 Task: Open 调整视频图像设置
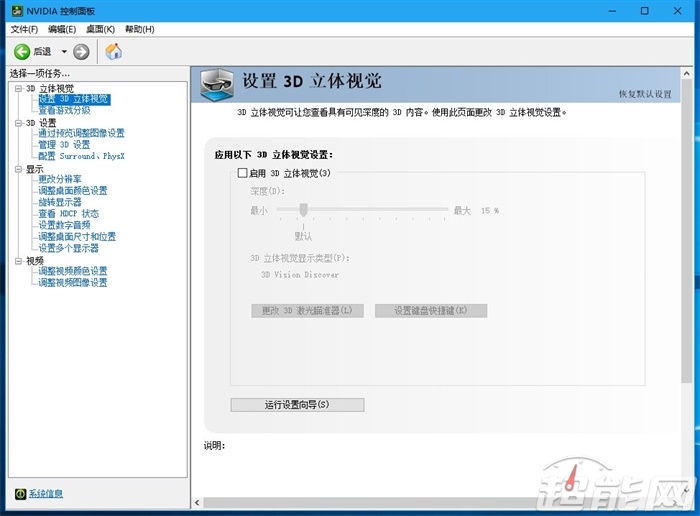[73, 283]
